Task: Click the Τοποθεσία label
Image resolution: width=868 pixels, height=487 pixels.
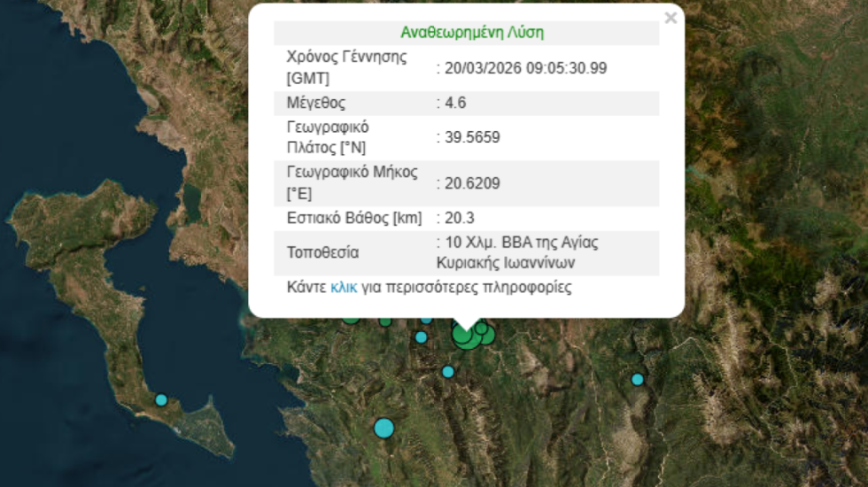Action: click(x=322, y=253)
